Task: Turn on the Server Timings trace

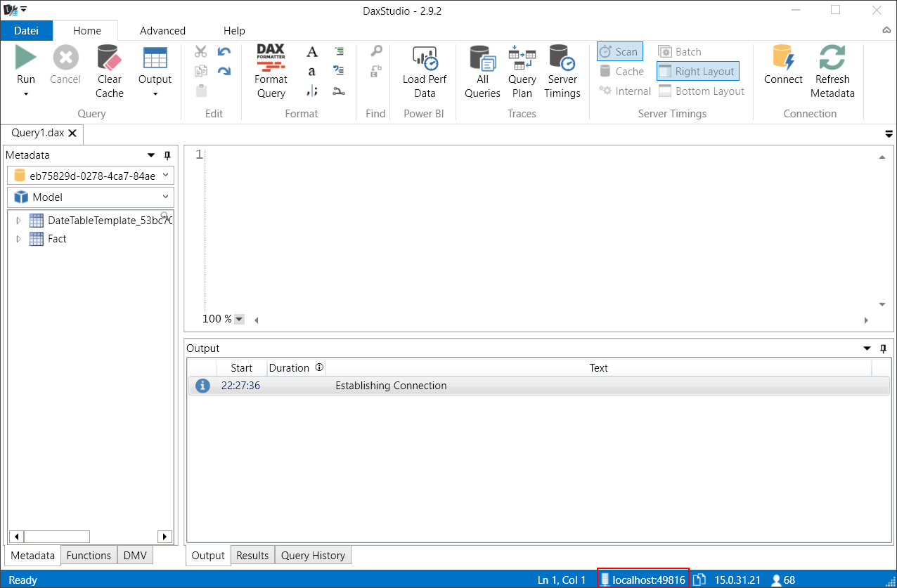Action: tap(562, 73)
